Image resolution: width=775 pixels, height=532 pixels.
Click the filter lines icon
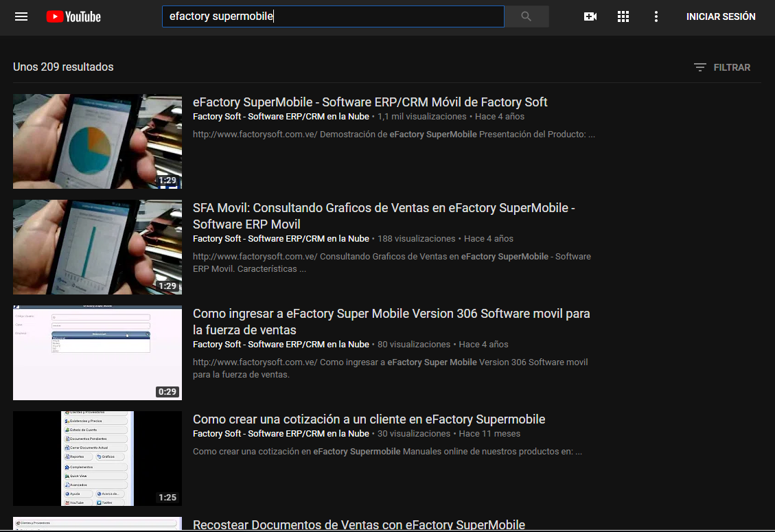click(700, 67)
